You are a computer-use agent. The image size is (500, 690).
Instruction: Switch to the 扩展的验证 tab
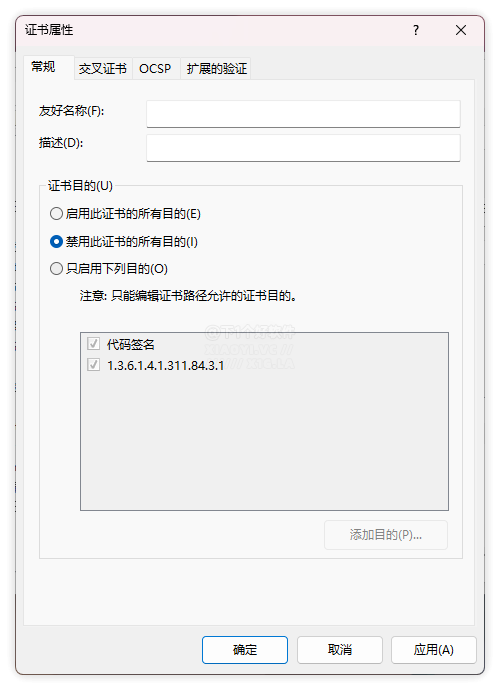click(x=216, y=69)
